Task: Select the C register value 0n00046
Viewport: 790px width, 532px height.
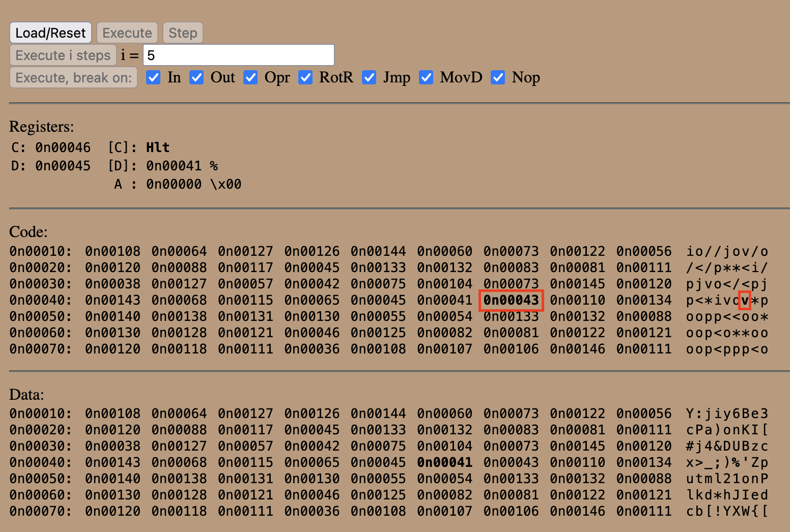Action: pyautogui.click(x=63, y=147)
